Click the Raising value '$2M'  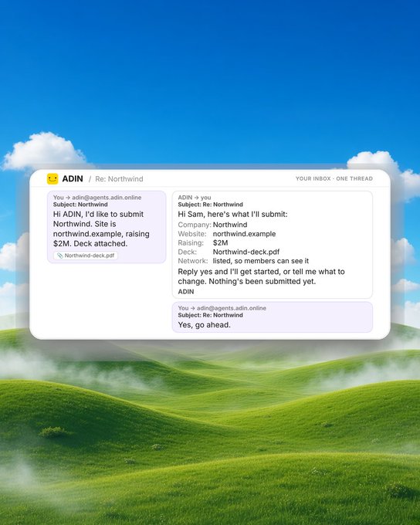point(220,242)
